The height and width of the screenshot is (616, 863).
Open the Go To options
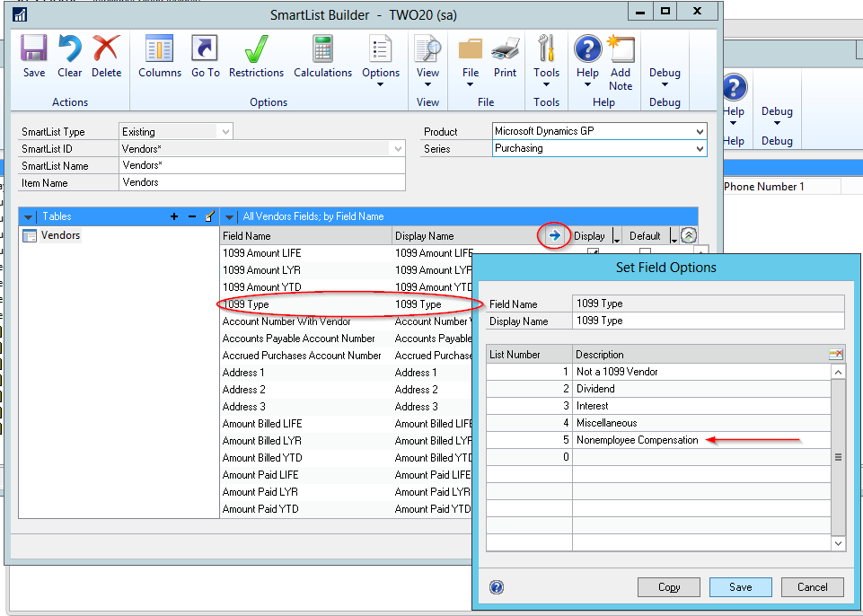(205, 48)
